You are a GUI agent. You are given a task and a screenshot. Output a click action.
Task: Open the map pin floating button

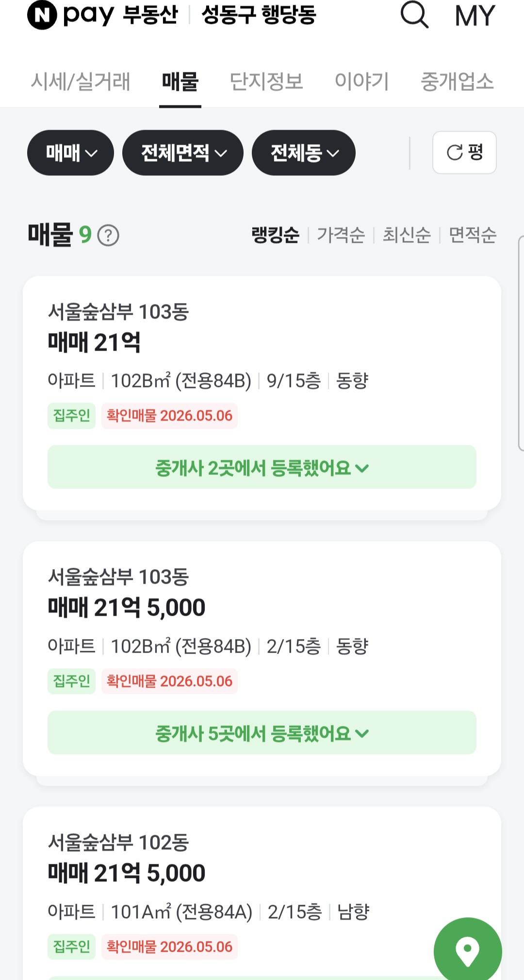coord(468,949)
